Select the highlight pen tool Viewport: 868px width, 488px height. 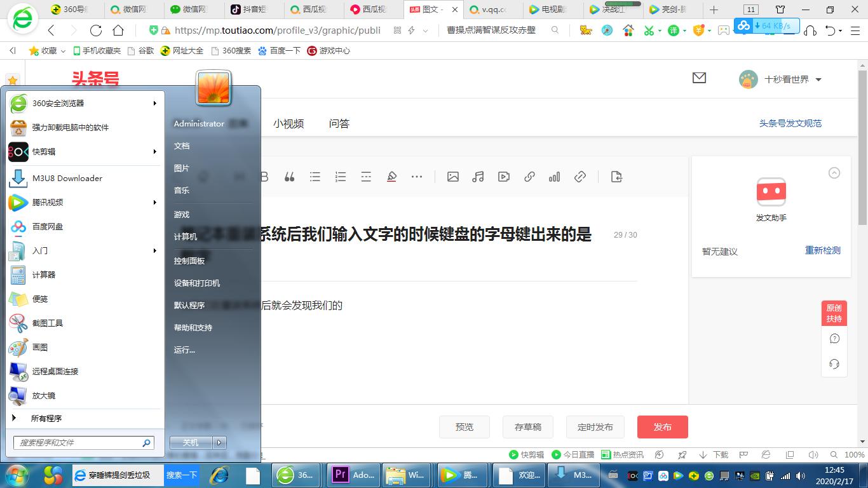[392, 177]
